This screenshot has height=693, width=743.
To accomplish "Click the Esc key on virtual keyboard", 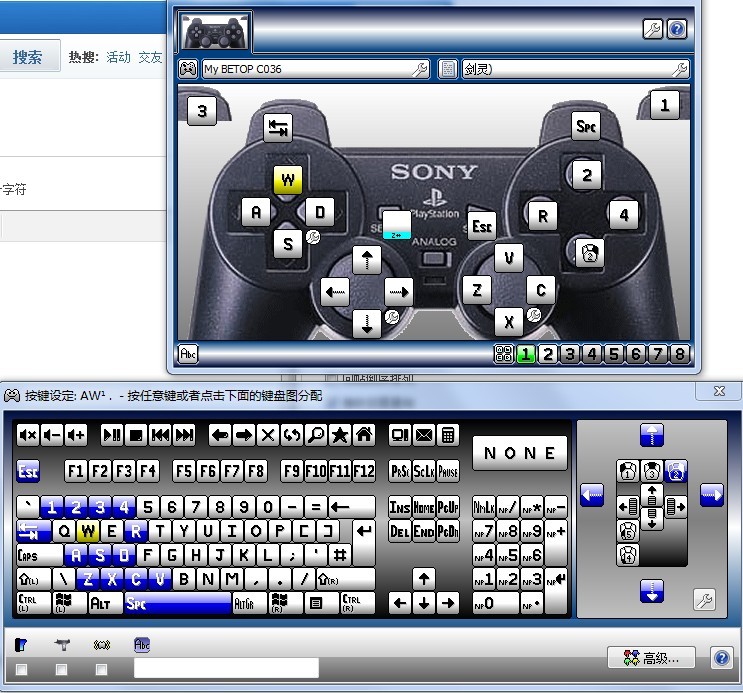I will click(28, 471).
